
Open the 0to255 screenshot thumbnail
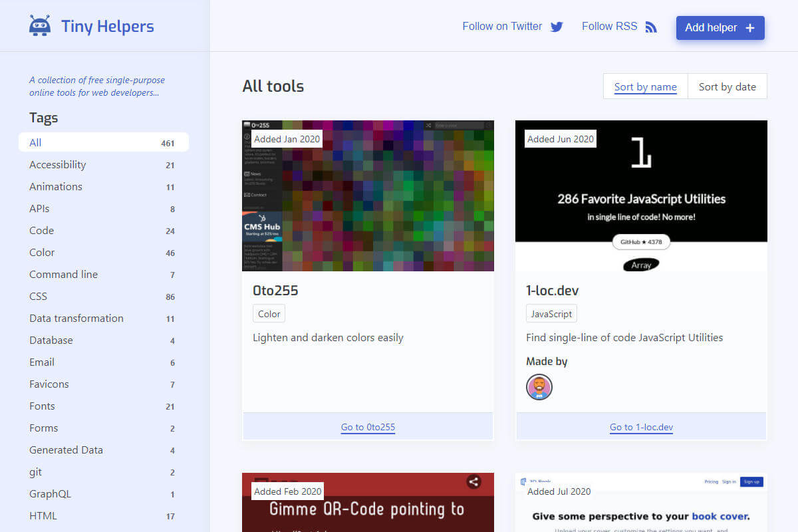point(368,196)
